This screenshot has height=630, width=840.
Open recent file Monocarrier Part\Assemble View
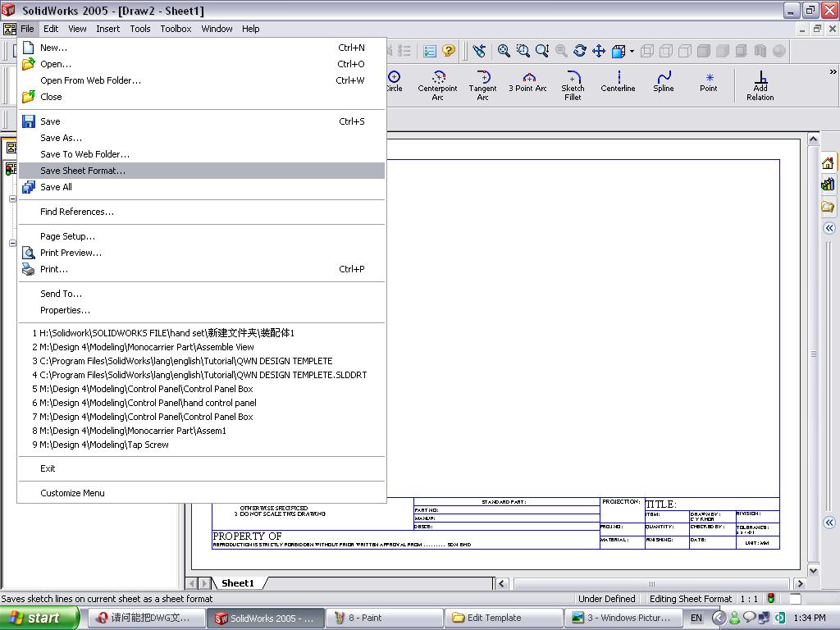pos(202,347)
